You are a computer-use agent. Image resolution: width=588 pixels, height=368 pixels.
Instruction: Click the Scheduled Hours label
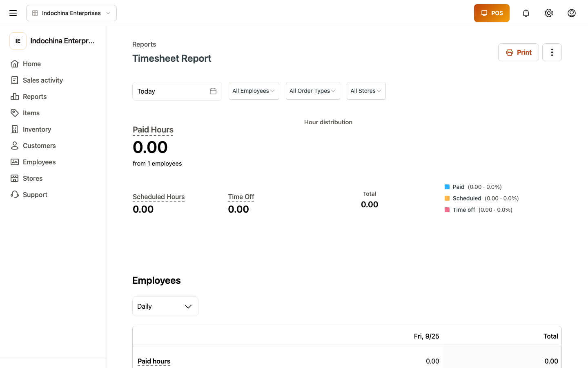159,197
